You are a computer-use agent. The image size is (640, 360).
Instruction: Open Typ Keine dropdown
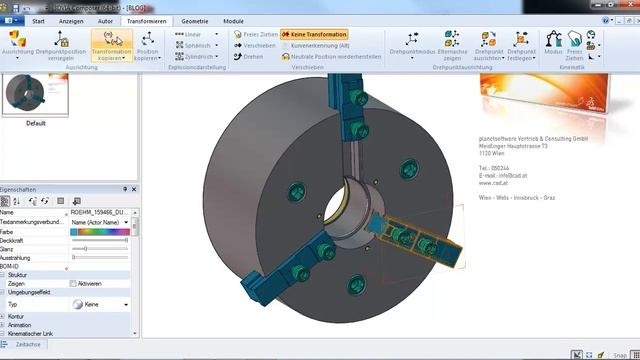pos(126,304)
